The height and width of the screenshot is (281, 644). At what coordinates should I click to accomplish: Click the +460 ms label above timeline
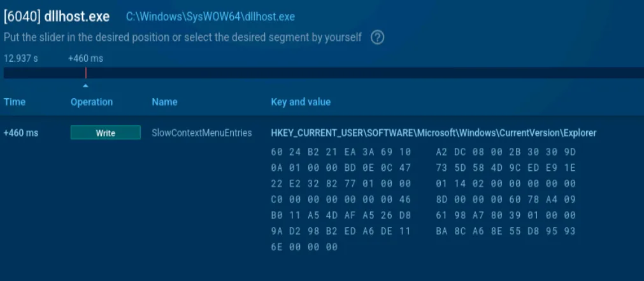click(x=85, y=59)
